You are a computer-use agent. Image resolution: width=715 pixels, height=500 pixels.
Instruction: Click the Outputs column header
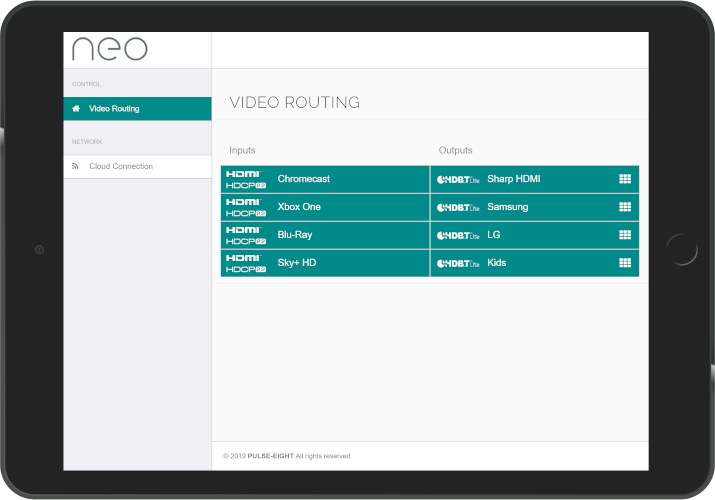tap(456, 150)
